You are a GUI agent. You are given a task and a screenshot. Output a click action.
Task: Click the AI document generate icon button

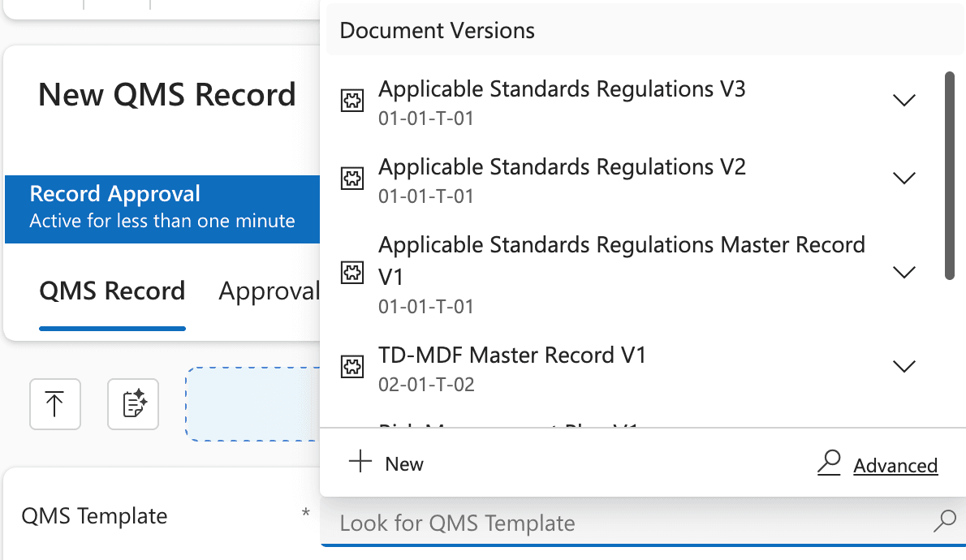133,404
